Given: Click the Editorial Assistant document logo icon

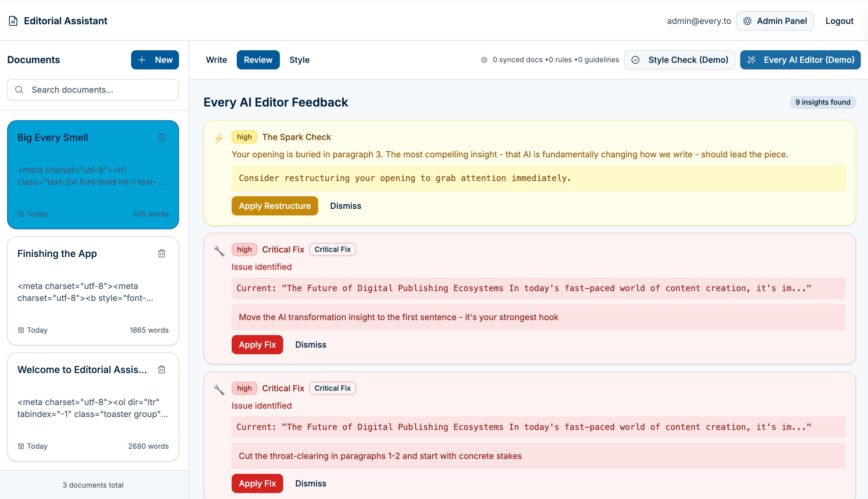Looking at the screenshot, I should coord(13,21).
